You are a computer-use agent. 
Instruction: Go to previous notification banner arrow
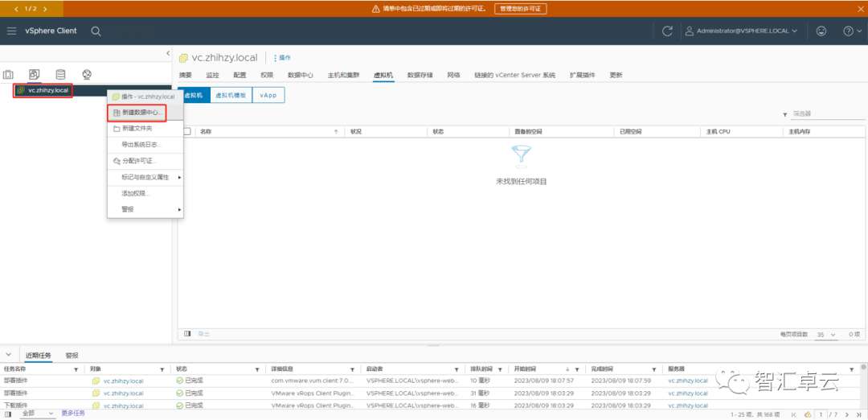(16, 9)
